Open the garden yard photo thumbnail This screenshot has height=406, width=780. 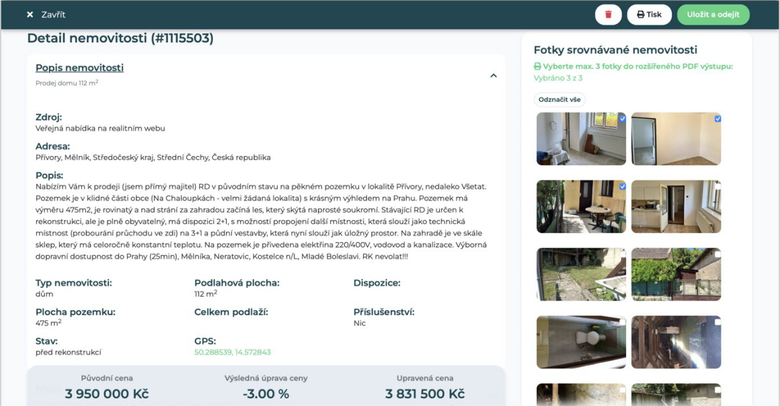click(x=581, y=274)
